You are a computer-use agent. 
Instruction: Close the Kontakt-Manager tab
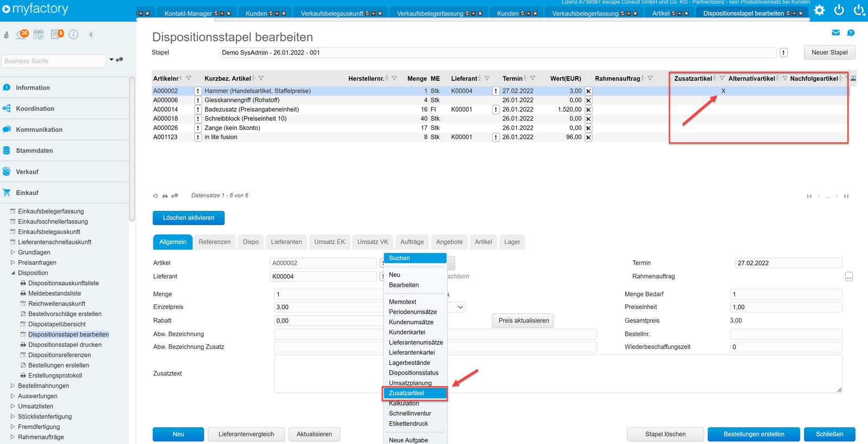[x=228, y=14]
